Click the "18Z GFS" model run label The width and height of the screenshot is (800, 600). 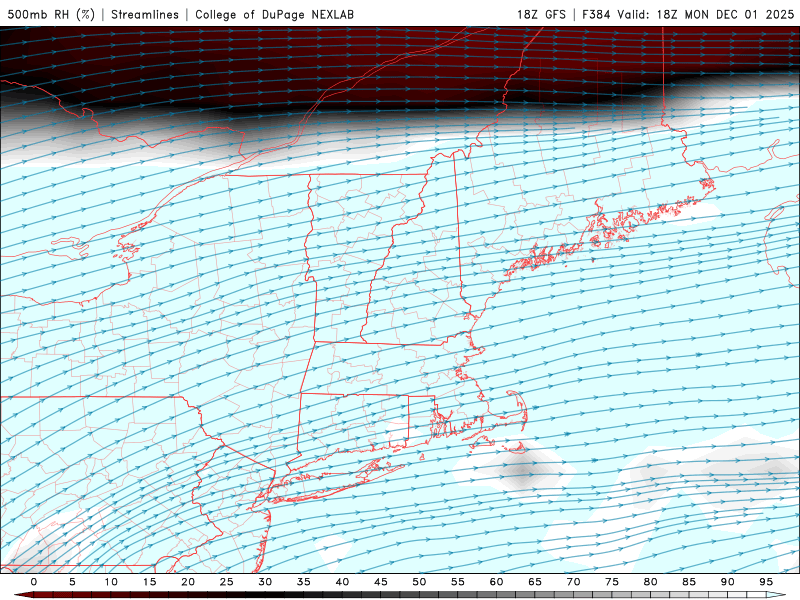[541, 14]
